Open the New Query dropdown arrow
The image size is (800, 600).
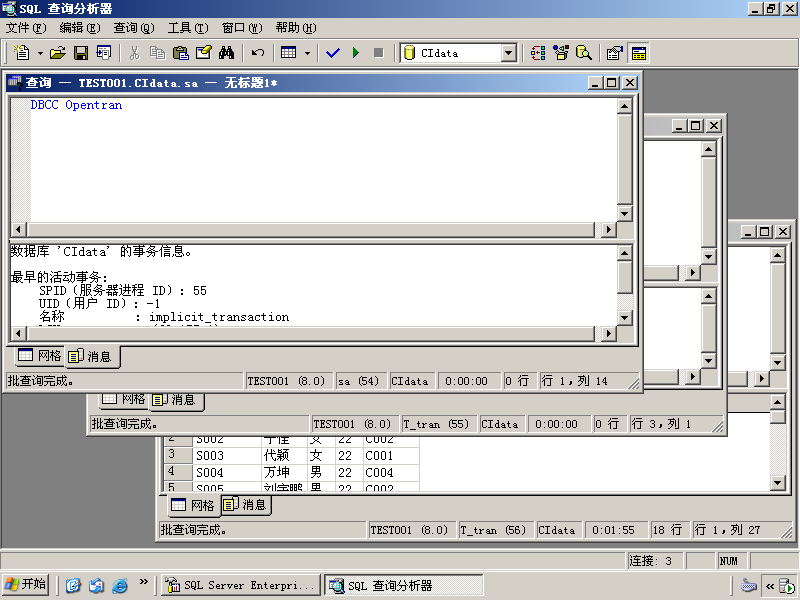click(x=40, y=53)
